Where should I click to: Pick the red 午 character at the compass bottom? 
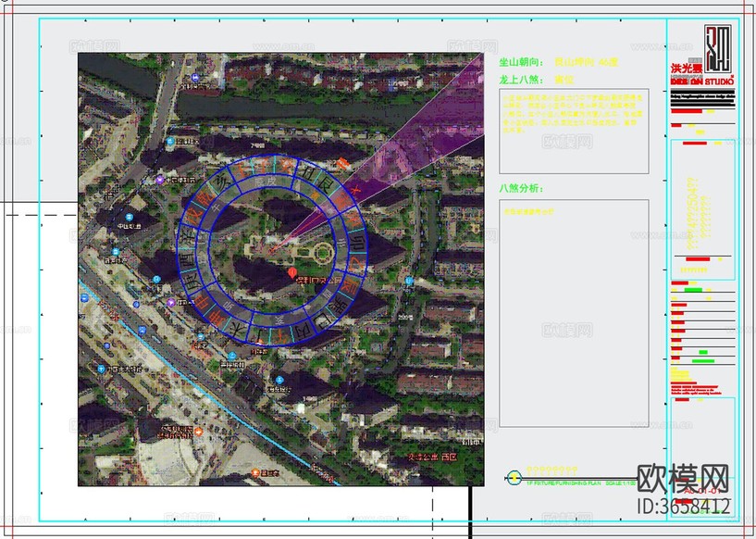pyautogui.click(x=279, y=335)
